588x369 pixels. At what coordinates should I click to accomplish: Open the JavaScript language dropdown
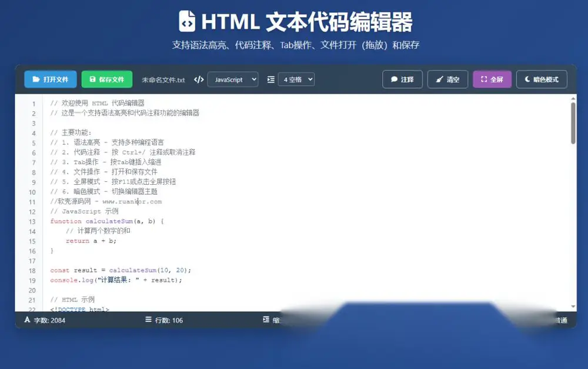[233, 79]
